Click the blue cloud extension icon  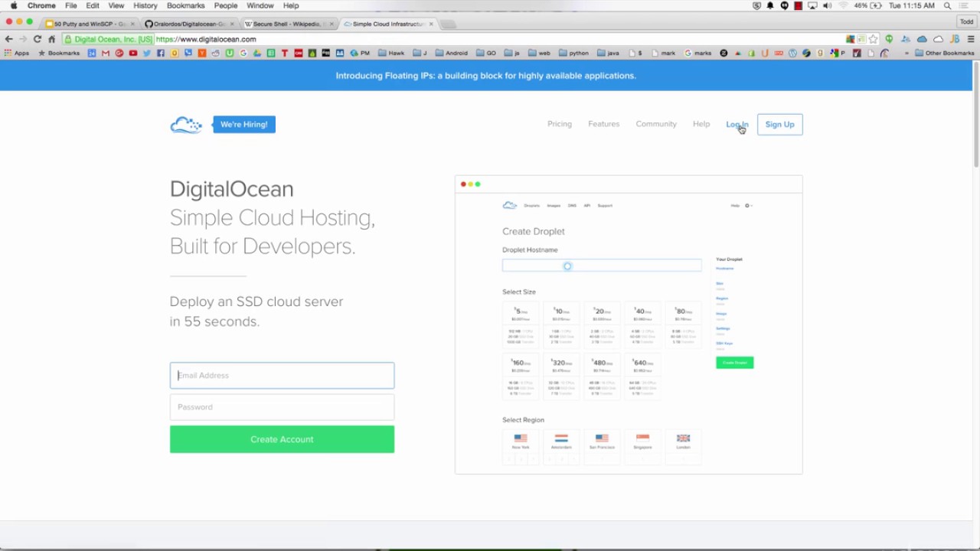click(x=922, y=39)
